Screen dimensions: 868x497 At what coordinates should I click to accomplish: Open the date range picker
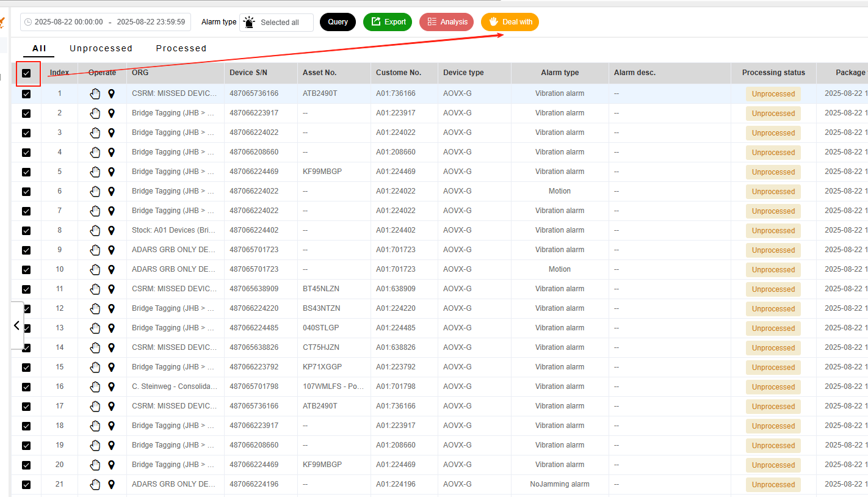pos(106,22)
